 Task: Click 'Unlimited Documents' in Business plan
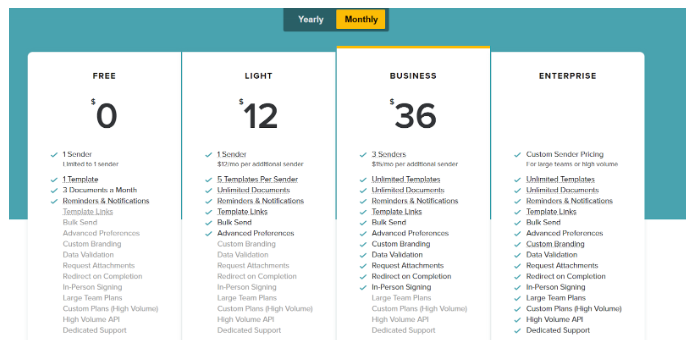pos(408,190)
